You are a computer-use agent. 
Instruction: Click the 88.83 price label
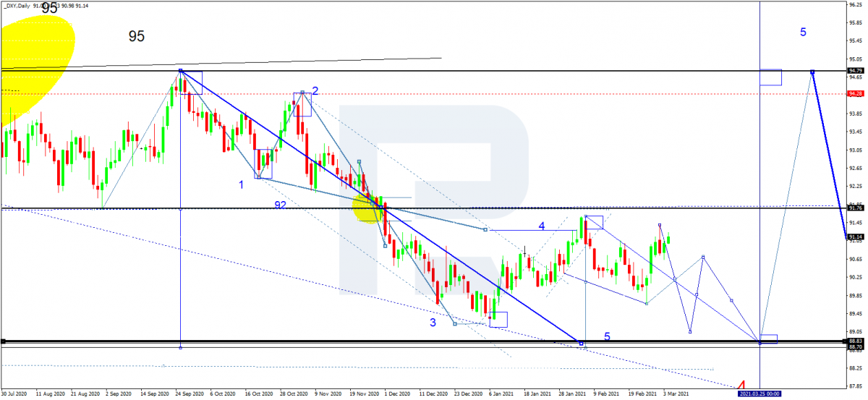pyautogui.click(x=855, y=341)
